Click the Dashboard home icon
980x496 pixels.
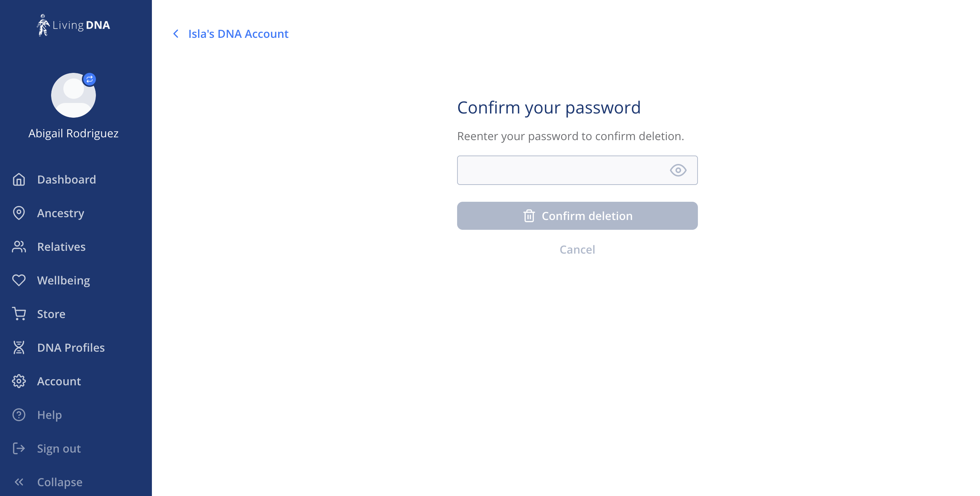[x=19, y=179]
